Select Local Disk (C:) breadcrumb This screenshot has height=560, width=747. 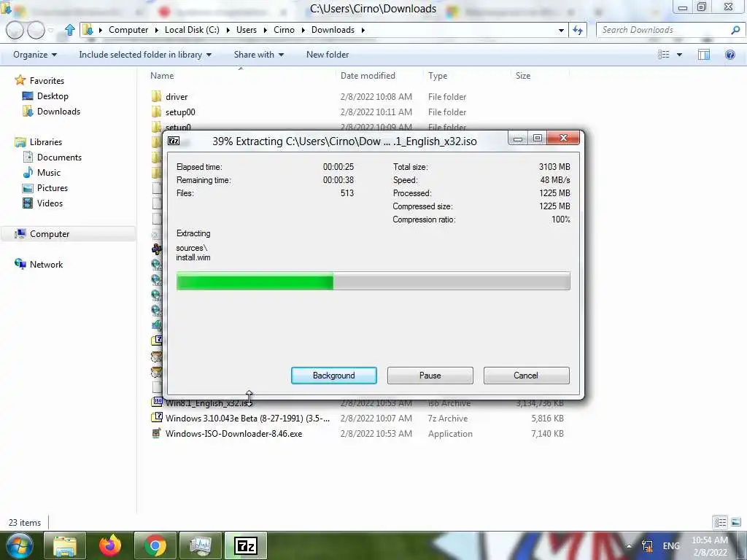[192, 29]
